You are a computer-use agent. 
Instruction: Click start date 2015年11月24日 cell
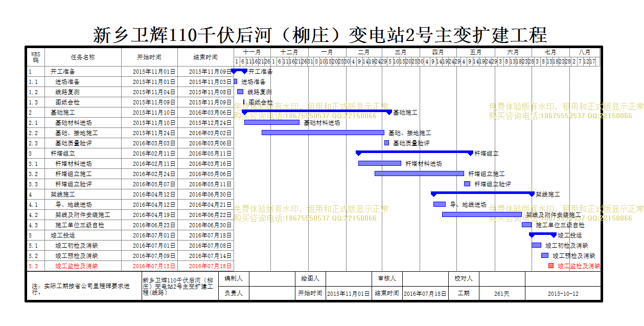click(x=150, y=133)
